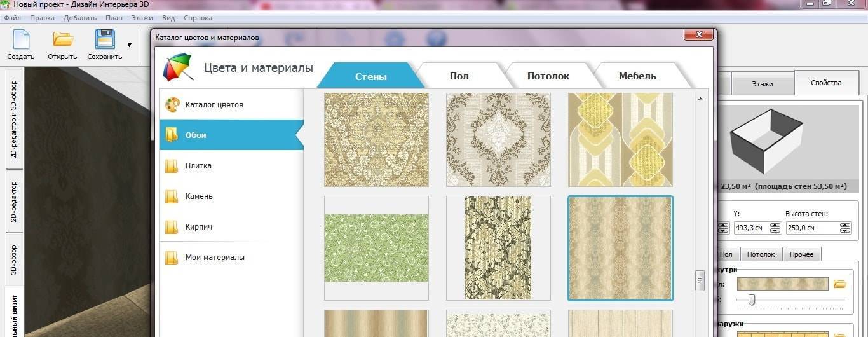Adjust the Y coordinate spinner arrows
Image resolution: width=868 pixels, height=337 pixels.
(775, 228)
